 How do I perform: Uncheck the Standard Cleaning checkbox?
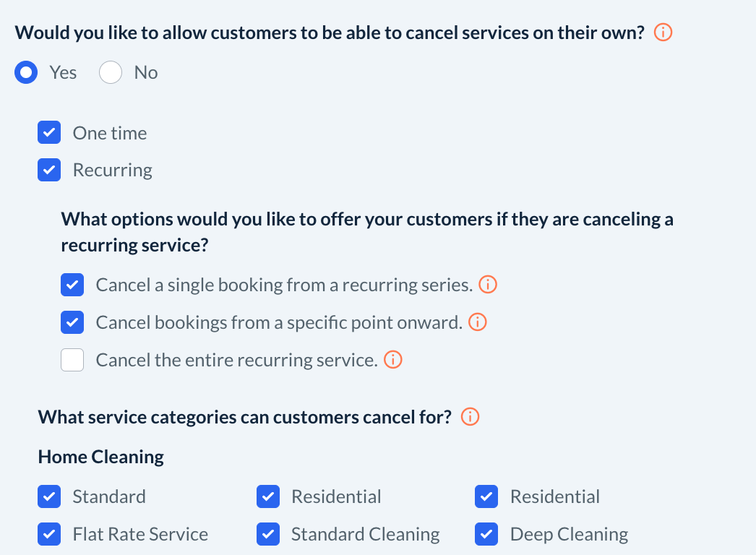[x=268, y=534]
